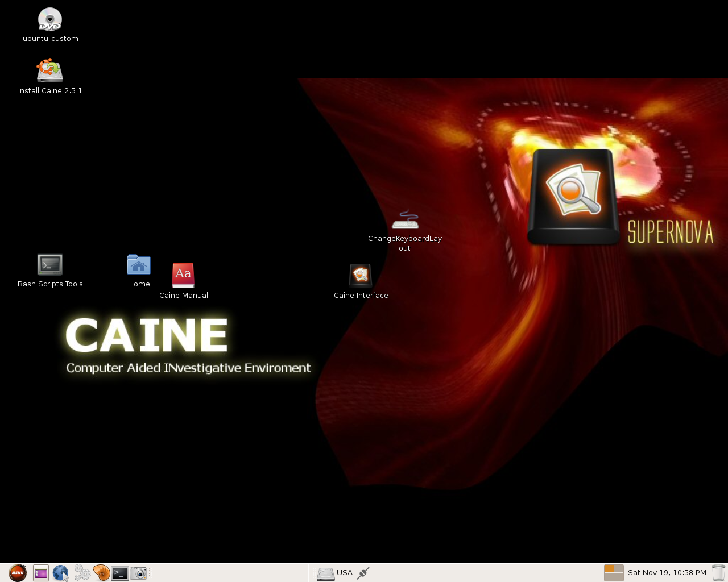Open the Caine Manual book icon
The height and width of the screenshot is (582, 728).
(x=183, y=276)
